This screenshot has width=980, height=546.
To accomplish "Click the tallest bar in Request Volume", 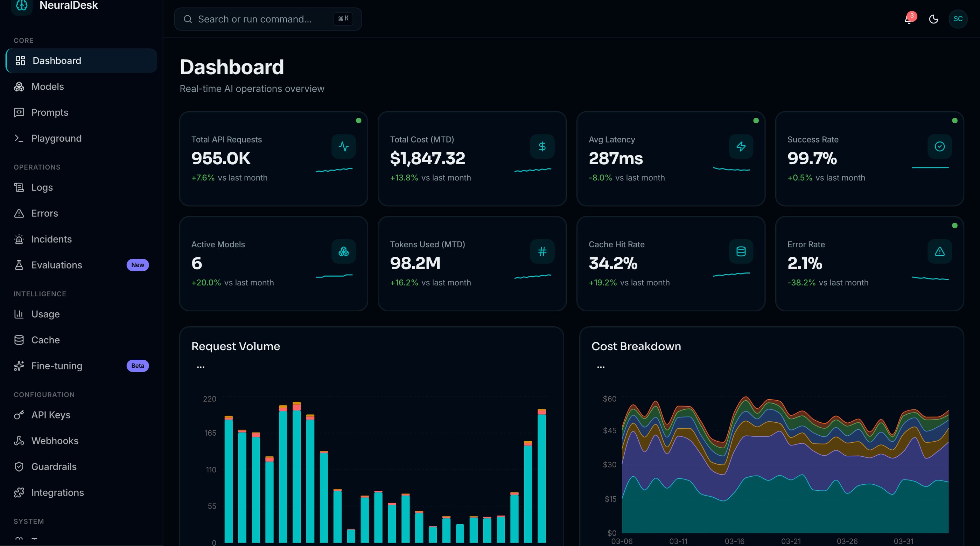I will pyautogui.click(x=297, y=472).
